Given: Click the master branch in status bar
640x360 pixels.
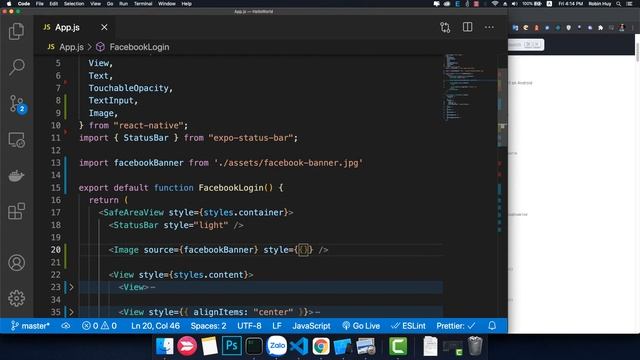Looking at the screenshot, I should coord(30,326).
